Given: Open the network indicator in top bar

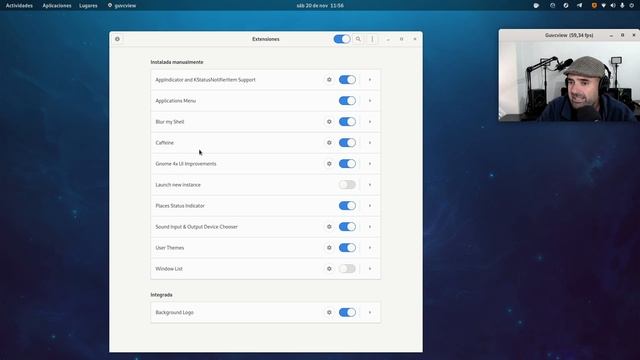Looking at the screenshot, I should [604, 6].
